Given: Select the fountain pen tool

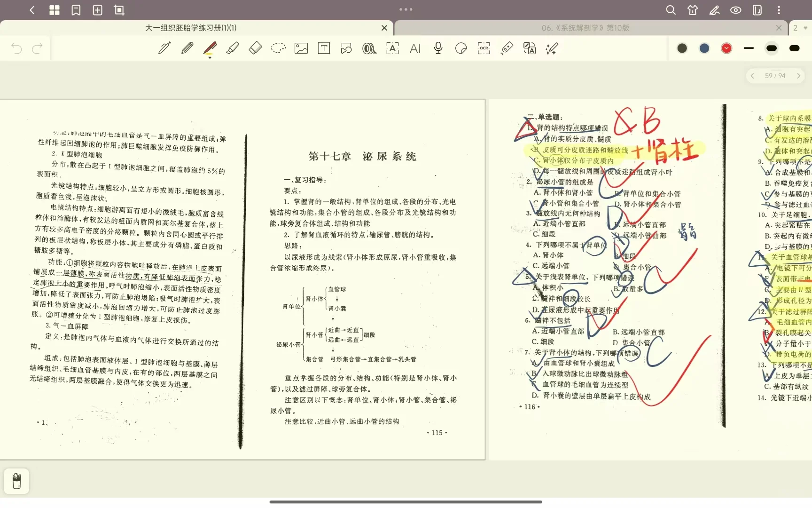Looking at the screenshot, I should 164,48.
